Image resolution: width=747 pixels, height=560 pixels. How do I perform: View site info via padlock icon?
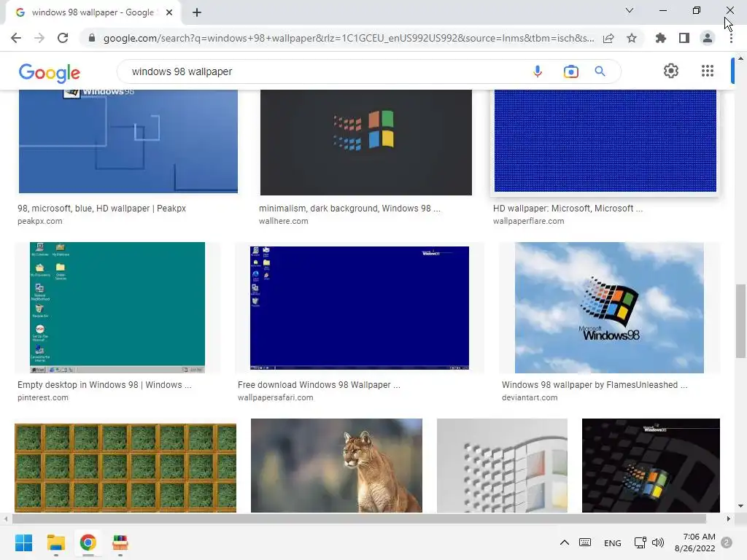pyautogui.click(x=92, y=38)
